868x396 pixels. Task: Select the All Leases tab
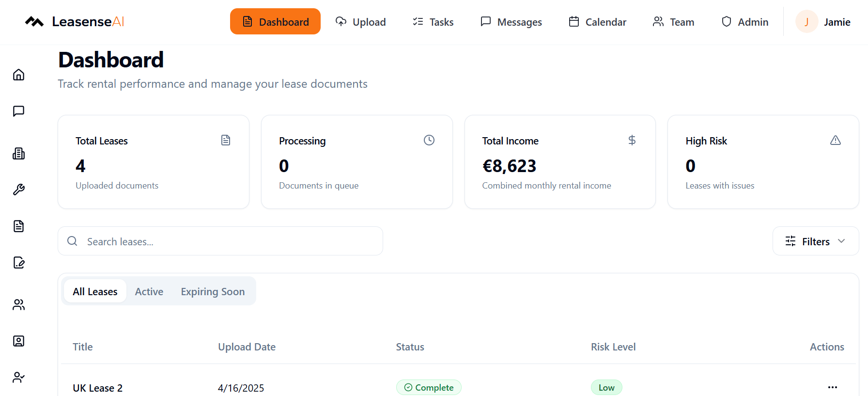(x=95, y=291)
